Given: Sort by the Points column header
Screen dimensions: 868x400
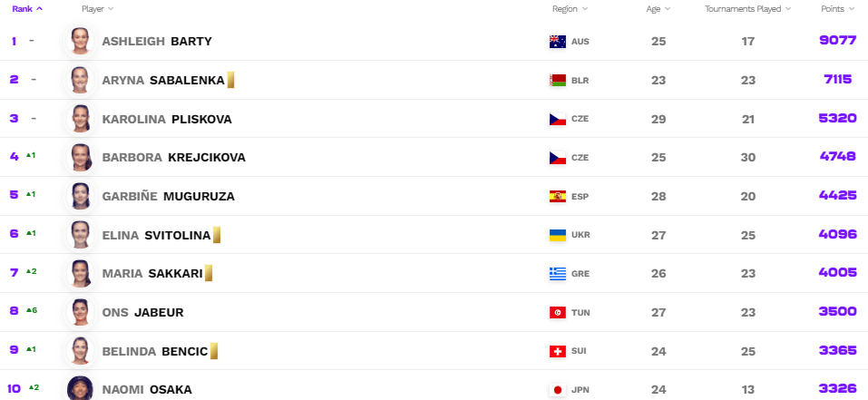Looking at the screenshot, I should [x=837, y=9].
